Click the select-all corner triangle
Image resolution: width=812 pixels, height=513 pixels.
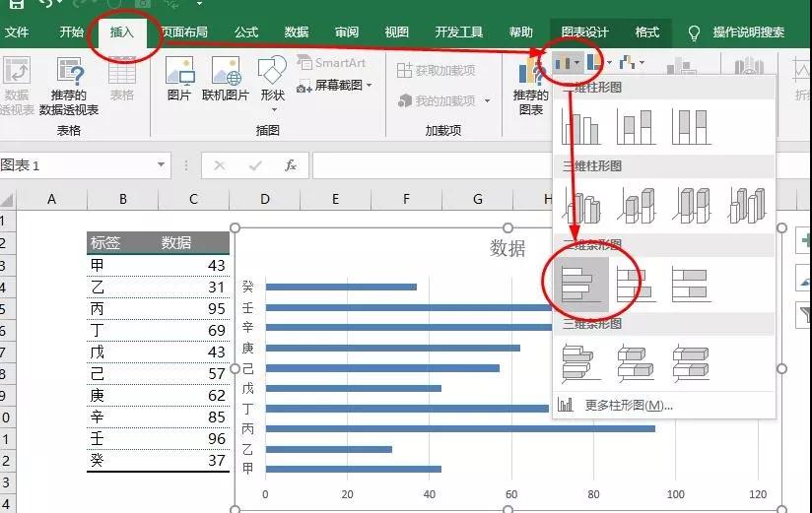pyautogui.click(x=7, y=199)
